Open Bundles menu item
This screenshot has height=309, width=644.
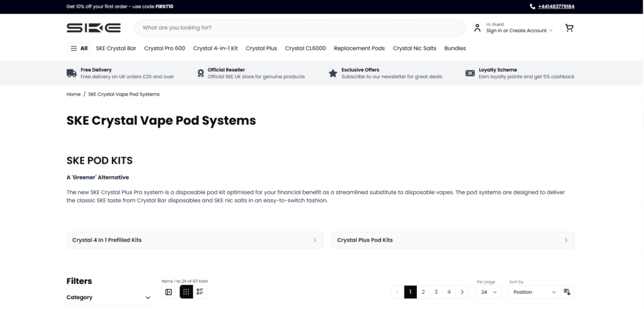tap(455, 48)
